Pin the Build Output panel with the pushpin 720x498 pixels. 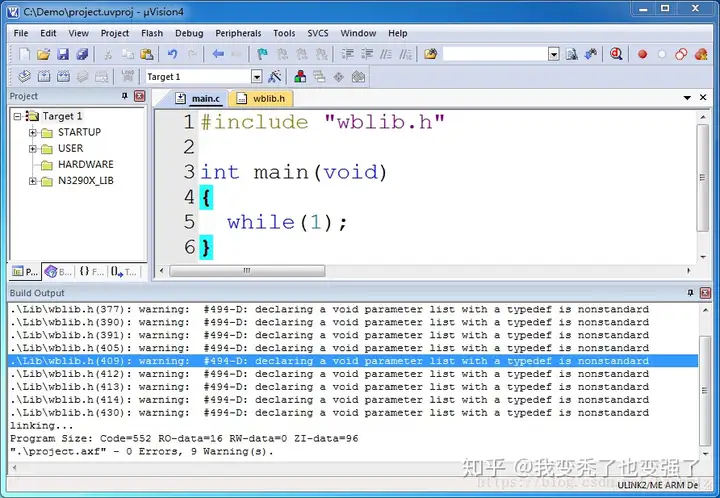point(690,293)
